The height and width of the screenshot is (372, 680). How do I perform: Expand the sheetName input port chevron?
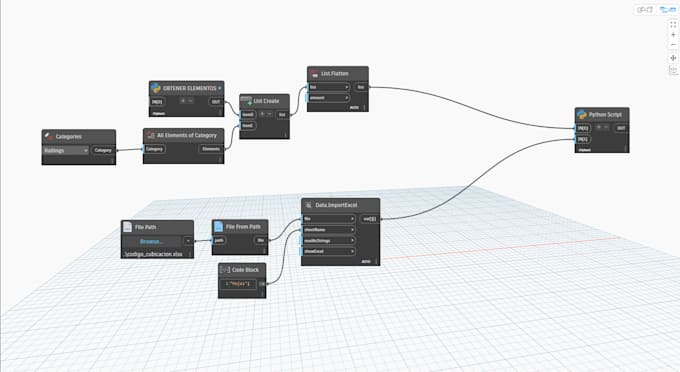click(x=352, y=230)
